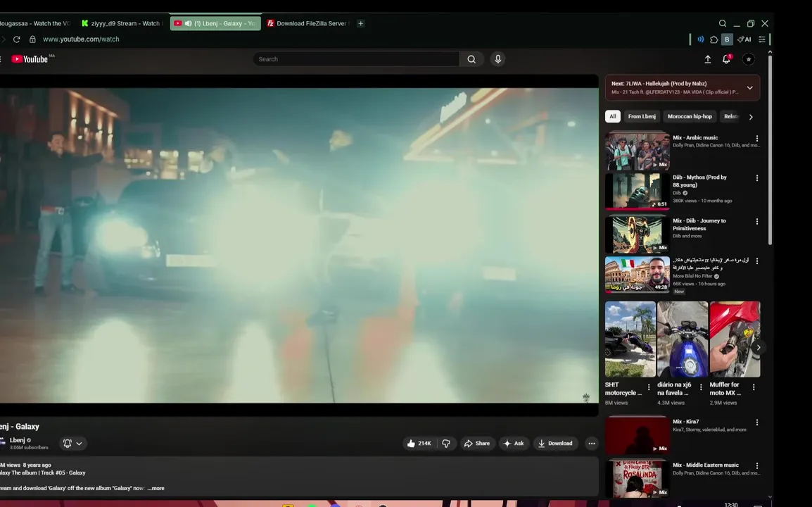The width and height of the screenshot is (812, 507).
Task: Open the upload arrow icon in YouTube's header
Action: pyautogui.click(x=707, y=60)
